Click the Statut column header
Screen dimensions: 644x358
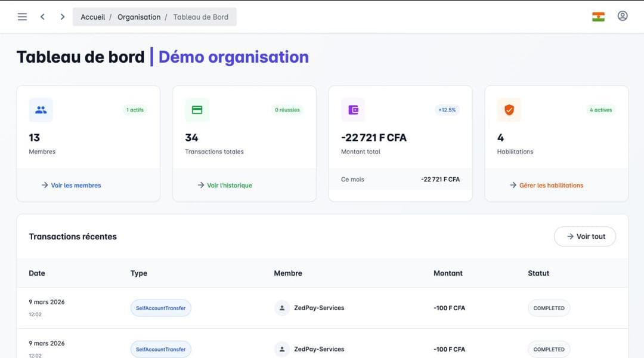coord(538,273)
